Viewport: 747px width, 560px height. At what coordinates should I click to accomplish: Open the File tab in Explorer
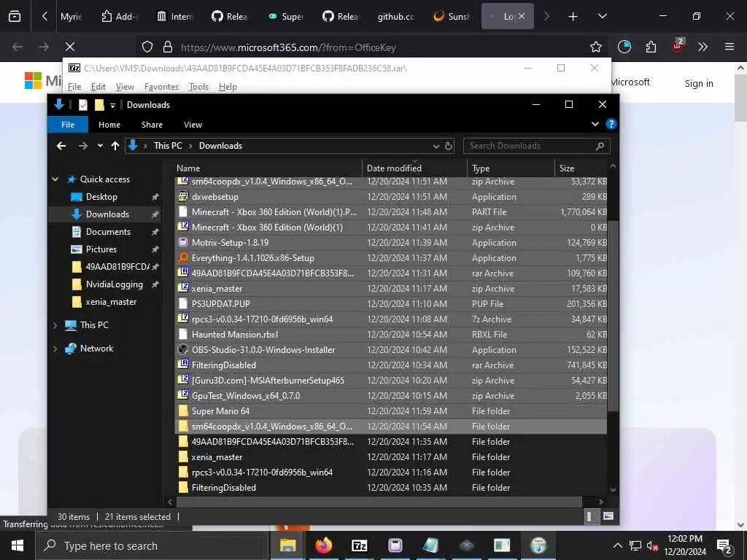click(x=68, y=124)
